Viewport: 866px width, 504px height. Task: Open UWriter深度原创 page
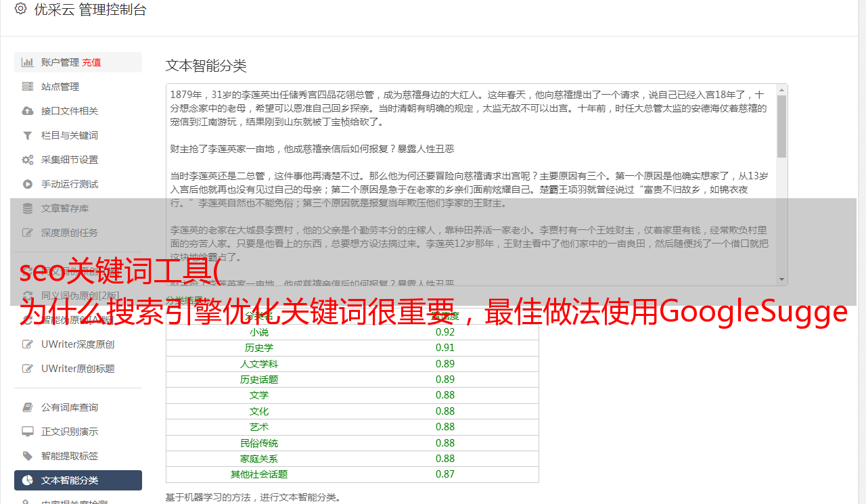(78, 344)
